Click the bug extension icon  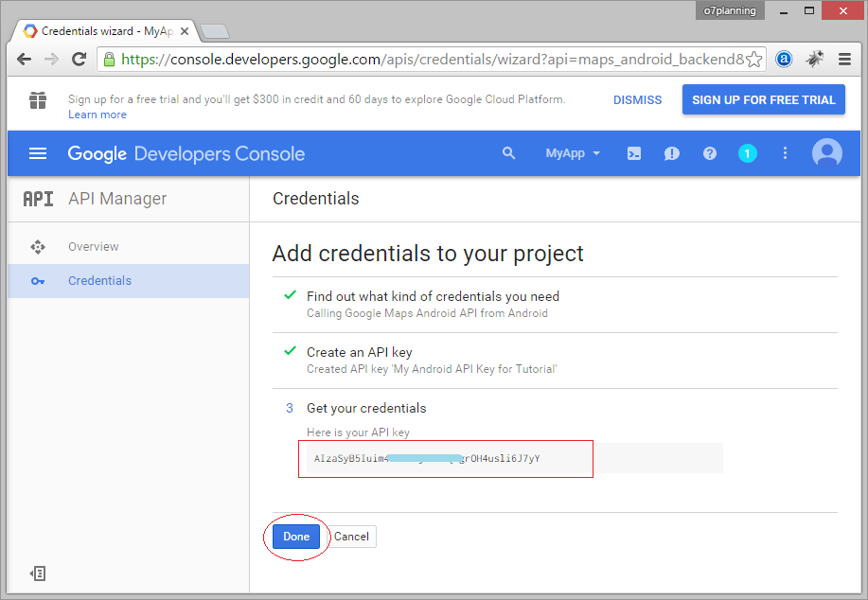tap(815, 59)
